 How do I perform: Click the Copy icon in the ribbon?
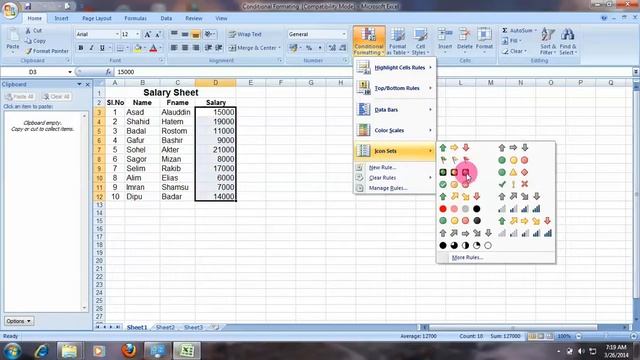click(28, 41)
